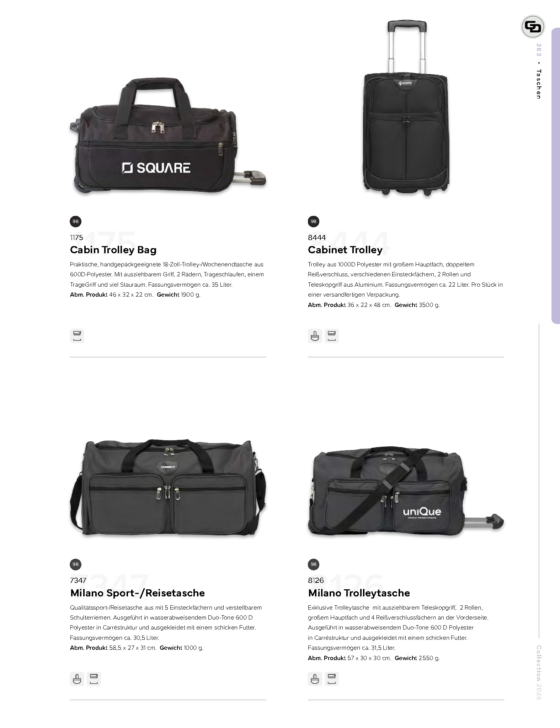Image resolution: width=560 pixels, height=728 pixels.
Task: Open the Cabin Trolley Bag product title
Action: (x=113, y=250)
